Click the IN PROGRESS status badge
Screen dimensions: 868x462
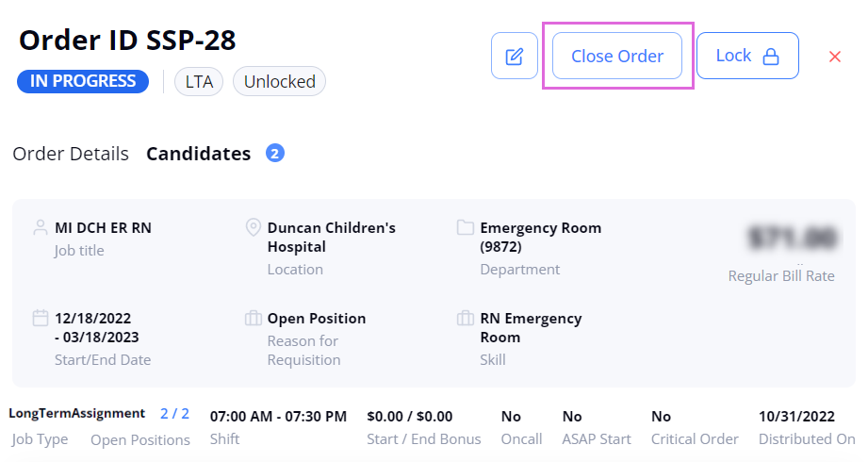click(x=83, y=81)
